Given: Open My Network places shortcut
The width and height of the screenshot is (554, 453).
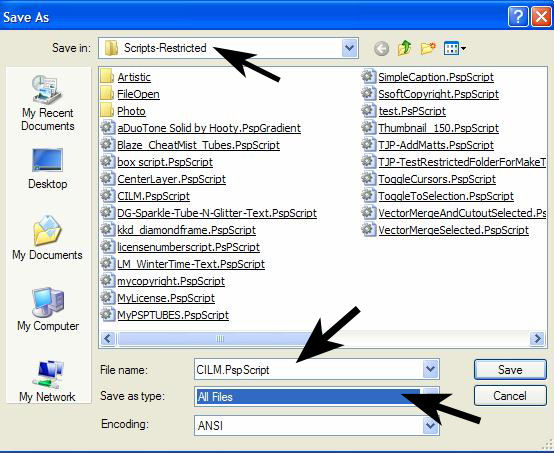Looking at the screenshot, I should 47,382.
